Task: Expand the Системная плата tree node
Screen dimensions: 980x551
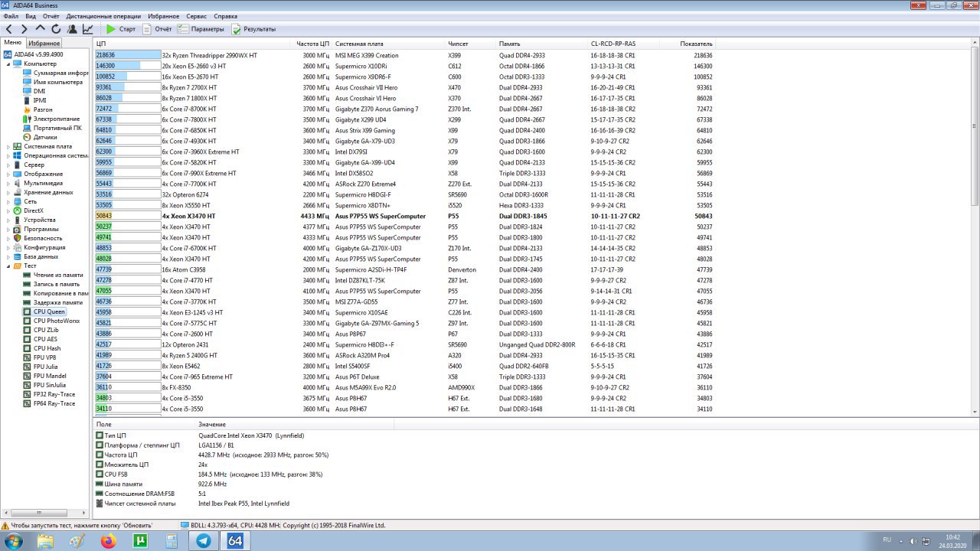Action: [8, 146]
